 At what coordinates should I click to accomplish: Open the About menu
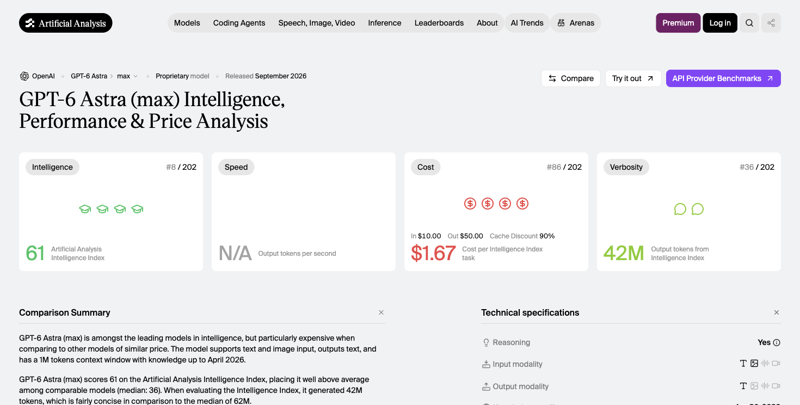(487, 23)
